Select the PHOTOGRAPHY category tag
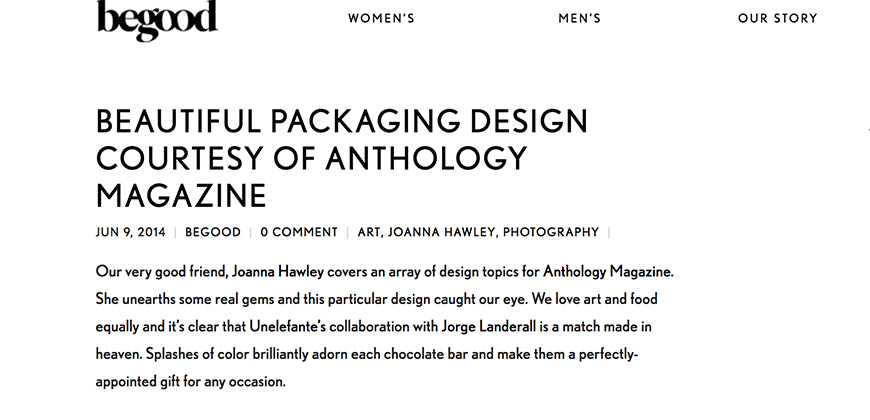870x420 pixels. 551,232
